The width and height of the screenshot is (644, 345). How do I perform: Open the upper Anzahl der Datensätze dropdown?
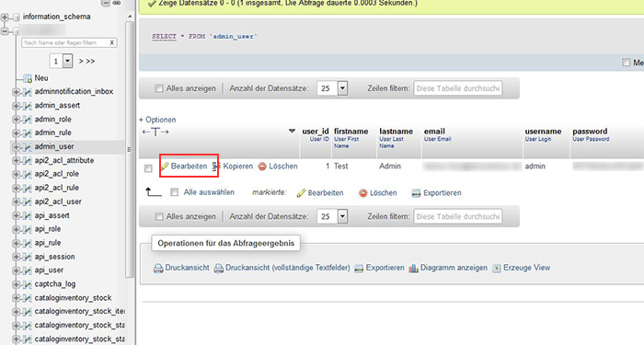click(332, 88)
